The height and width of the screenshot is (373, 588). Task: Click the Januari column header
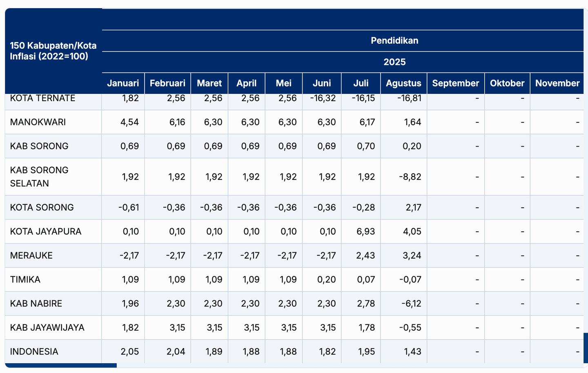pos(123,83)
